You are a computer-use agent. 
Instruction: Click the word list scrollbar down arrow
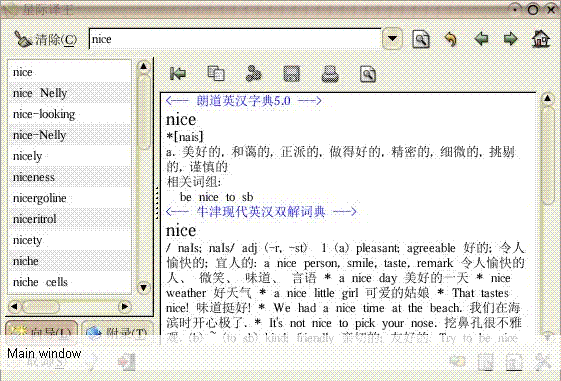[x=144, y=287]
